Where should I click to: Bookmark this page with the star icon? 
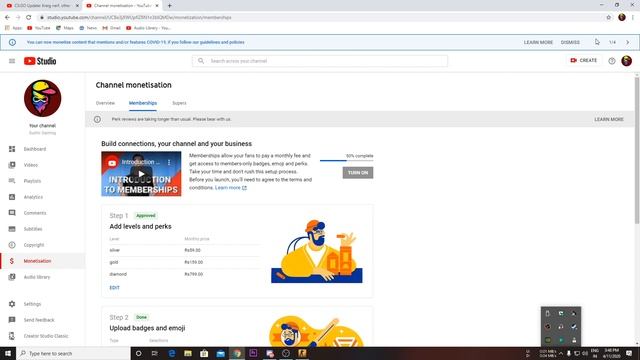coord(609,17)
